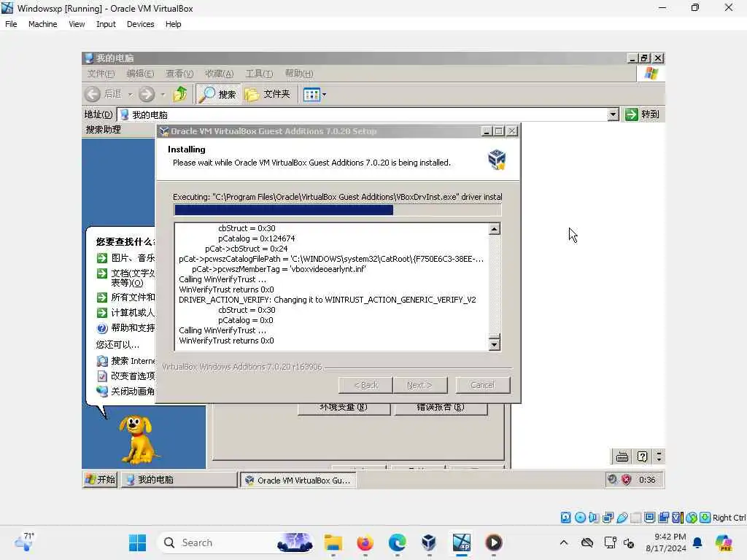The width and height of the screenshot is (747, 560).
Task: Click the keyboard capture green arrow icon
Action: pos(705,518)
